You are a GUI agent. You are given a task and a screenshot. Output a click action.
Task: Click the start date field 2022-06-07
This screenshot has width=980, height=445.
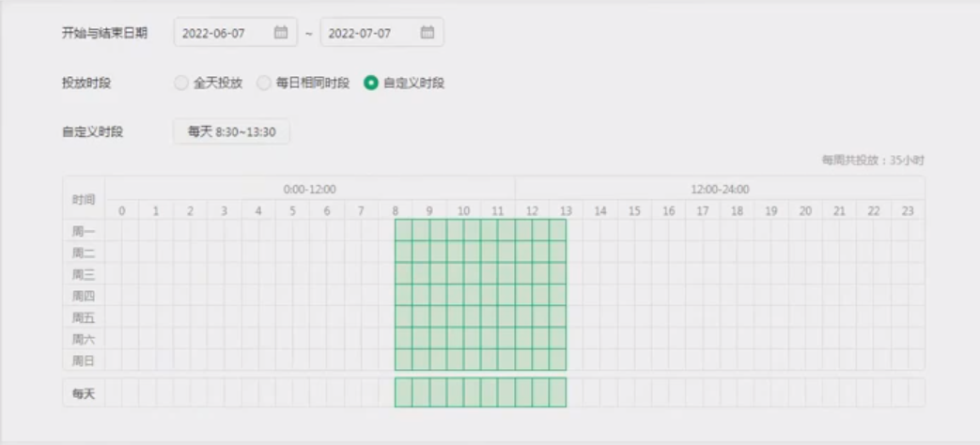[x=236, y=33]
